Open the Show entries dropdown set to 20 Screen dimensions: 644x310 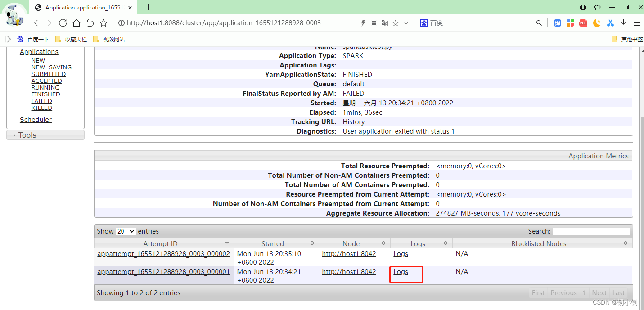[x=125, y=231]
